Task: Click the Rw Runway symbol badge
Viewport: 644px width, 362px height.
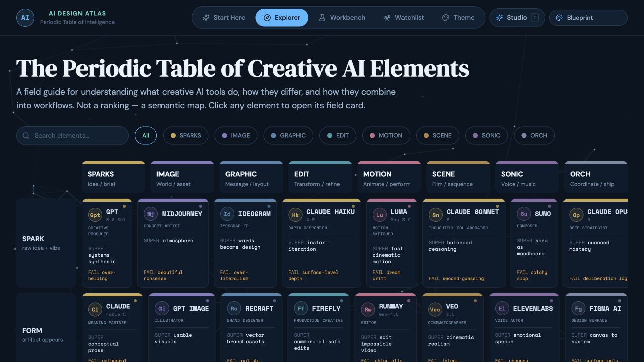Action: click(x=368, y=309)
